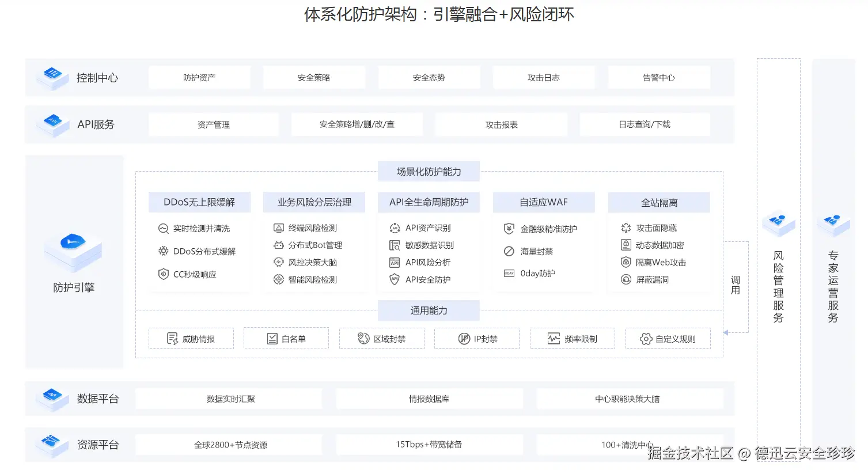Click the 15Tbps+带宽储备 box
This screenshot has height=474, width=868.
(x=429, y=445)
